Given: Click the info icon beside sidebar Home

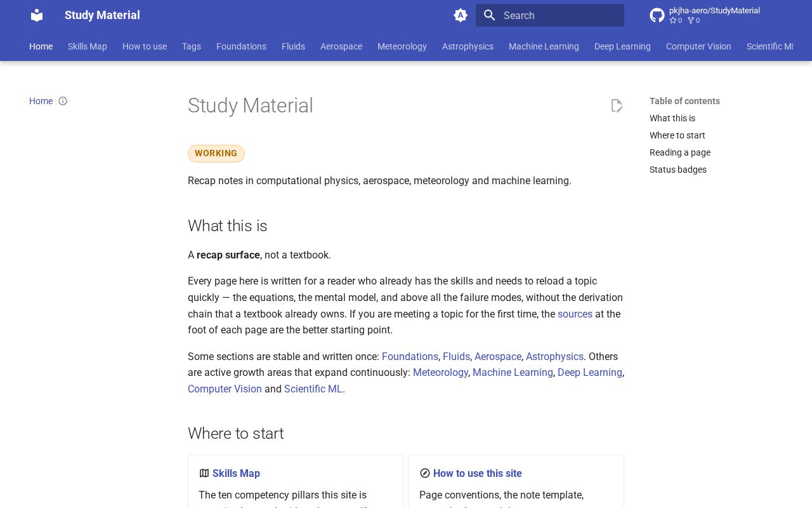Looking at the screenshot, I should (x=63, y=101).
